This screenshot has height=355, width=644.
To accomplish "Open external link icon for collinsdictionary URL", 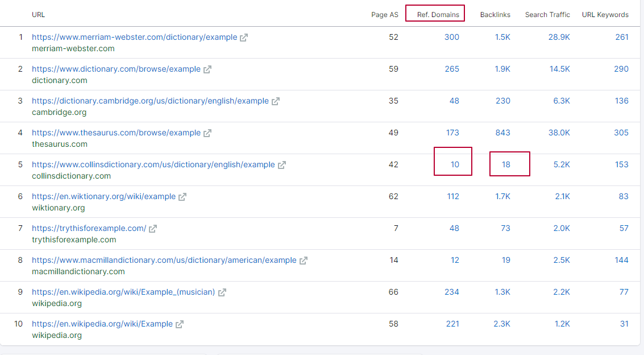I will (x=282, y=165).
